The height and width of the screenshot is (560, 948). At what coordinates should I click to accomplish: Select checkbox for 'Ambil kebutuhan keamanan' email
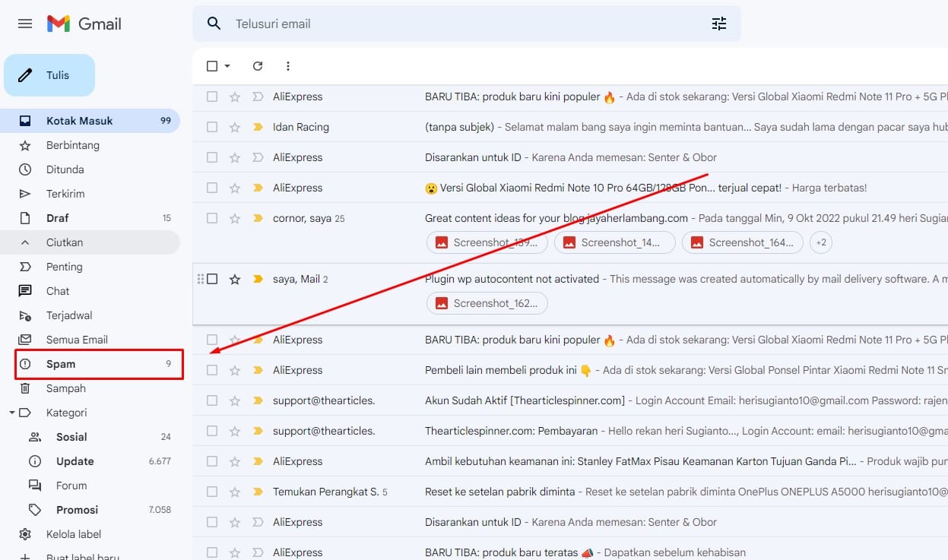(x=212, y=461)
